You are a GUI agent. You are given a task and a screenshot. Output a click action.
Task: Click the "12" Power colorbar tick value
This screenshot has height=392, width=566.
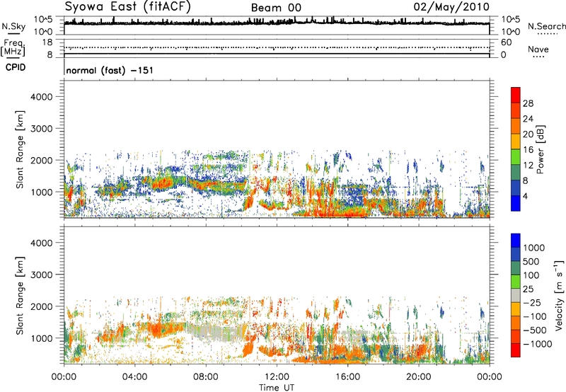[528, 166]
